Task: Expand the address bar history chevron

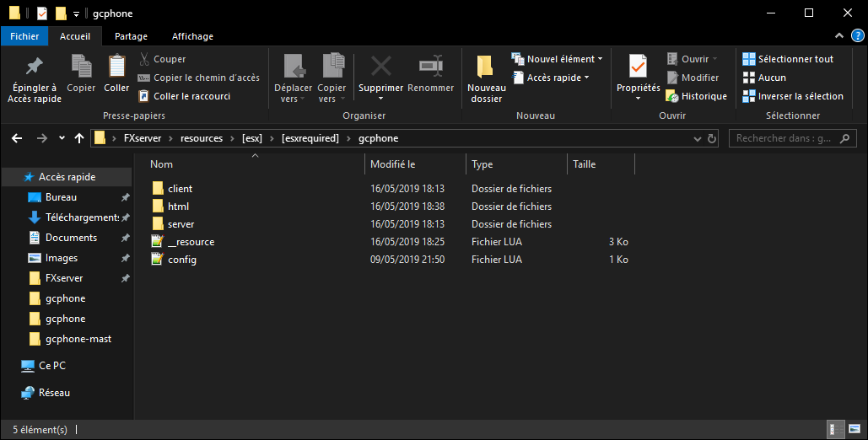Action: click(x=697, y=138)
